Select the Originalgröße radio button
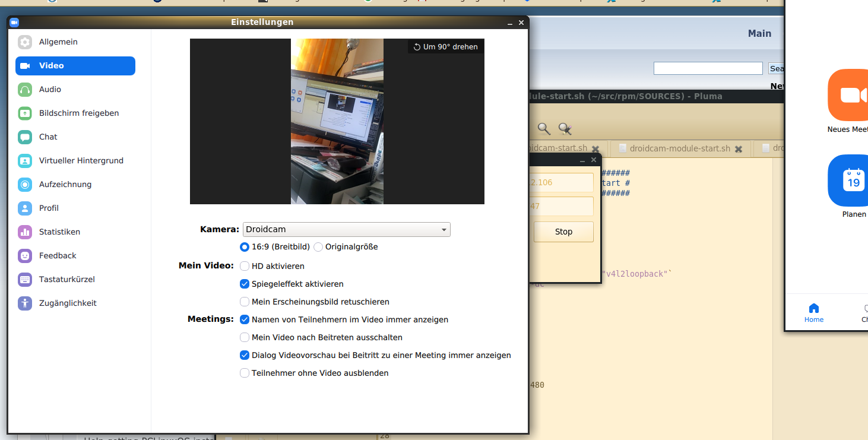Image resolution: width=868 pixels, height=440 pixels. [x=318, y=247]
